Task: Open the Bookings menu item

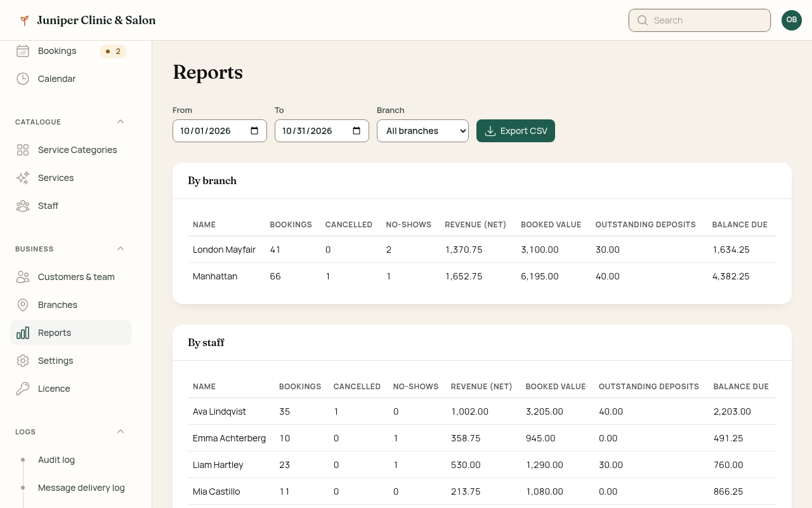Action: click(x=71, y=51)
